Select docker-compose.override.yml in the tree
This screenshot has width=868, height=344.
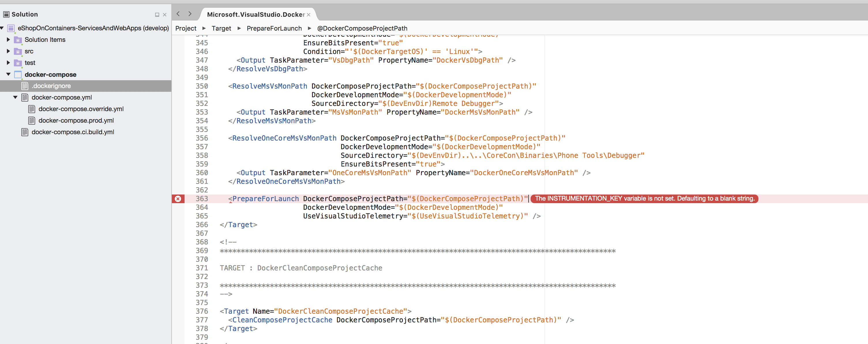(81, 109)
